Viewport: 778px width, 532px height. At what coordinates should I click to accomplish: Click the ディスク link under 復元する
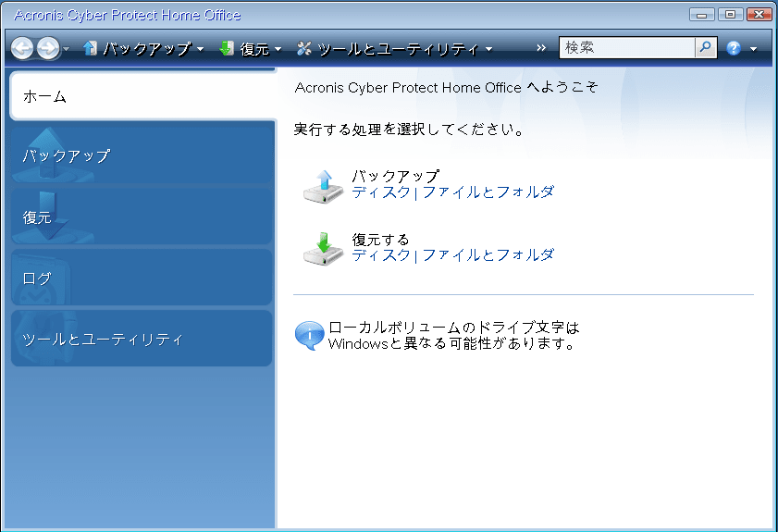(x=380, y=255)
